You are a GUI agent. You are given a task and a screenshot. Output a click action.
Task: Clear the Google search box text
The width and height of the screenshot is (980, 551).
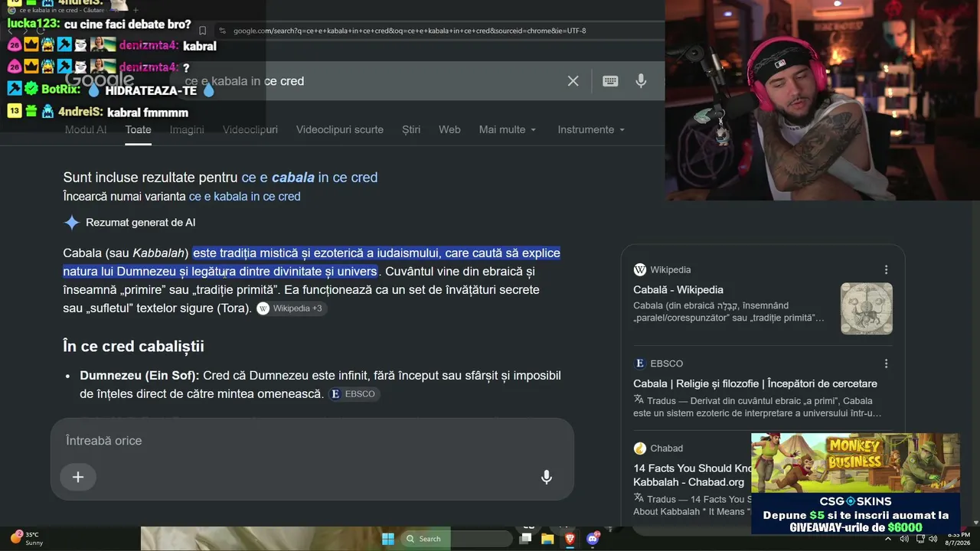573,81
